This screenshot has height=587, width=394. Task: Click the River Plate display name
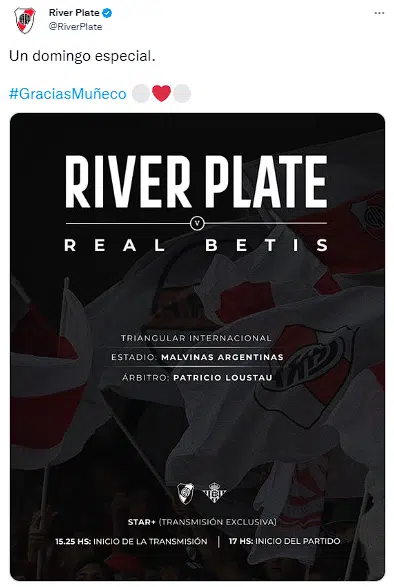(x=74, y=13)
